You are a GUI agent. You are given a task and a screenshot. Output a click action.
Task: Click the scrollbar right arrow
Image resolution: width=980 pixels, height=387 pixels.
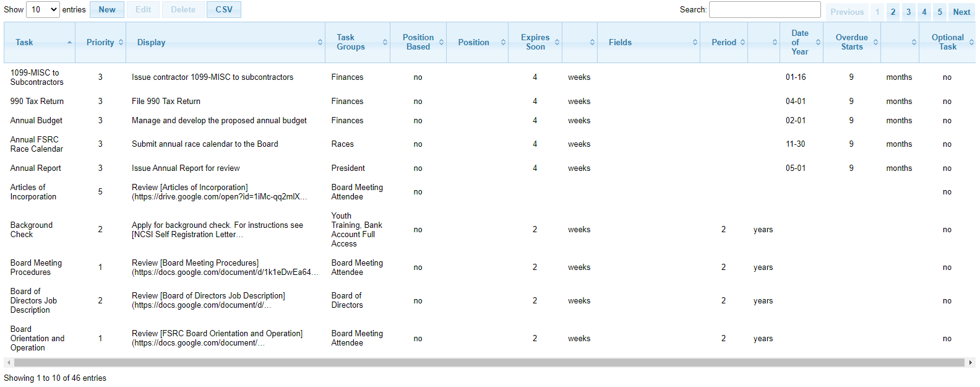[971, 362]
